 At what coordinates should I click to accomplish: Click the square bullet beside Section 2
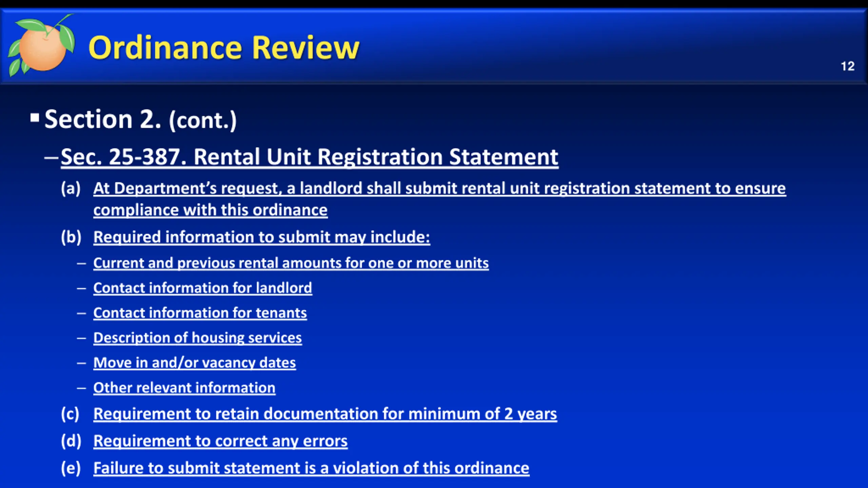(35, 118)
